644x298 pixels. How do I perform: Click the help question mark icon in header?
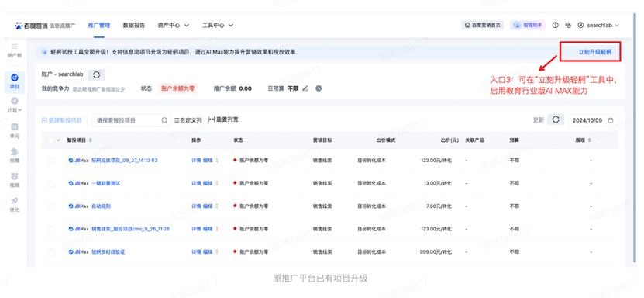[556, 25]
